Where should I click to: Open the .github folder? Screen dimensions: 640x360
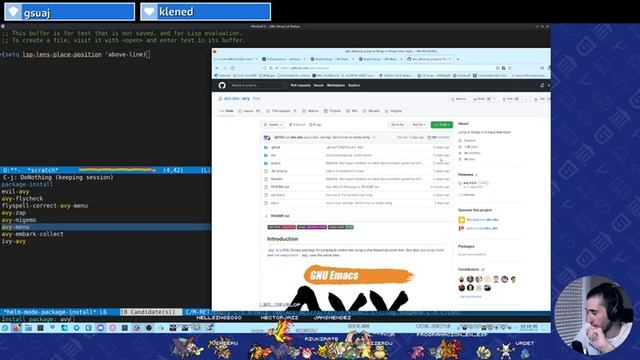click(x=276, y=147)
